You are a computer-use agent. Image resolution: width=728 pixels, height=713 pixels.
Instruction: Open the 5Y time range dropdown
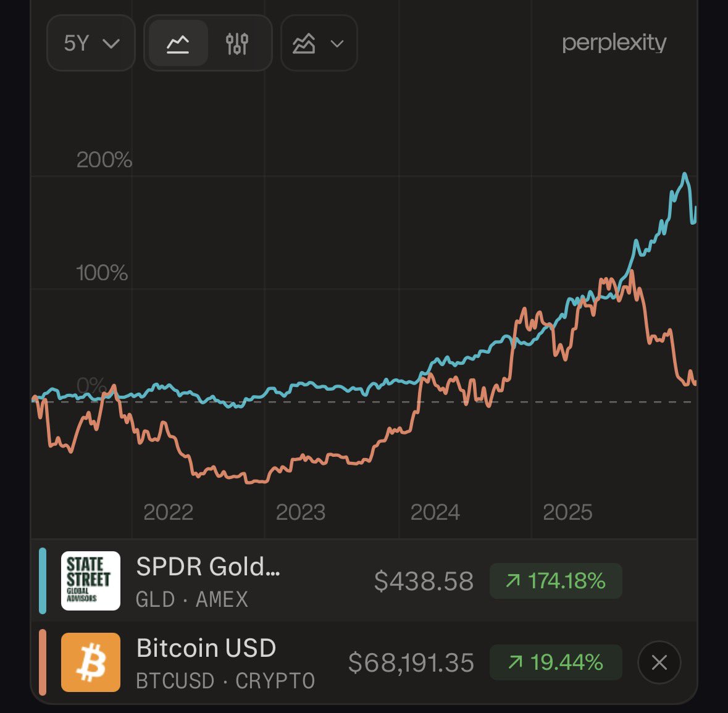[91, 43]
